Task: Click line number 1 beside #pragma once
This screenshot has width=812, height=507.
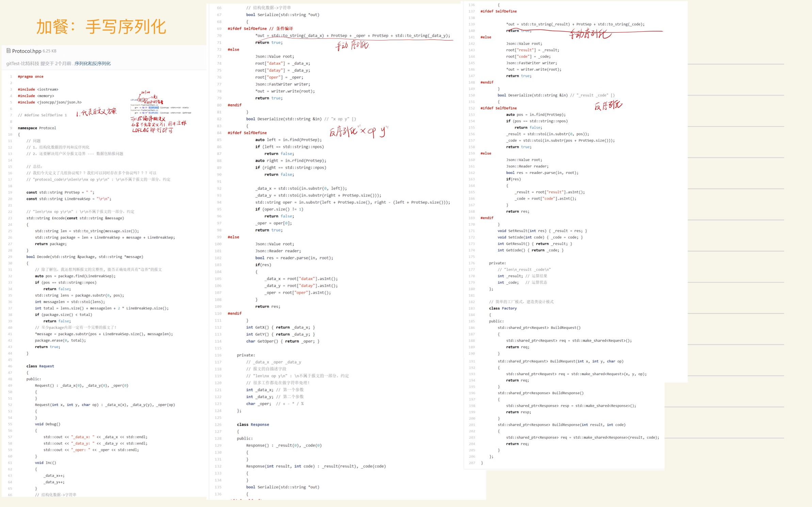Action: pyautogui.click(x=11, y=77)
